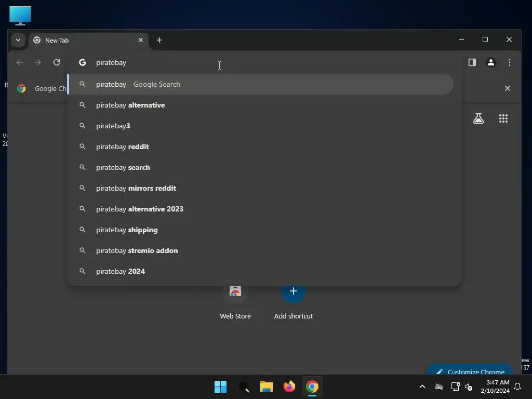Select suggestion 'piratebay reddit'
Image resolution: width=532 pixels, height=399 pixels.
coord(264,147)
